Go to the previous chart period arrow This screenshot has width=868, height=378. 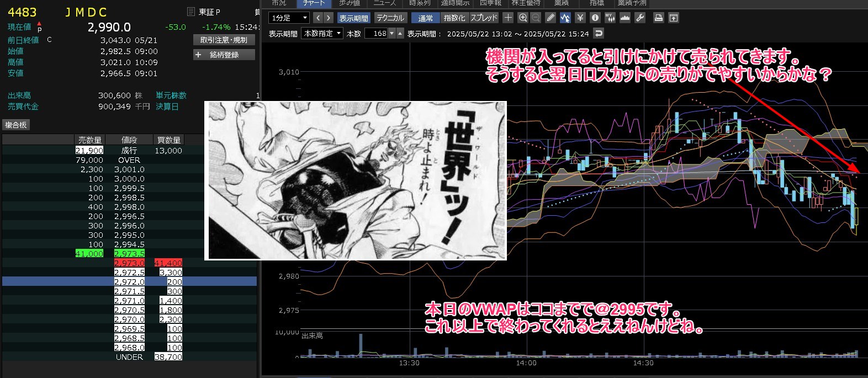pyautogui.click(x=318, y=18)
